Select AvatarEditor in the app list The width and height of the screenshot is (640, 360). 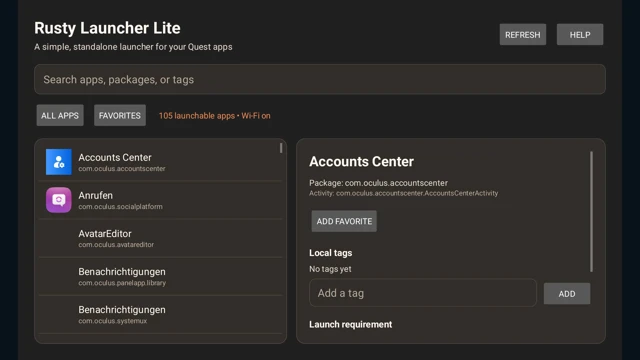[x=160, y=238]
